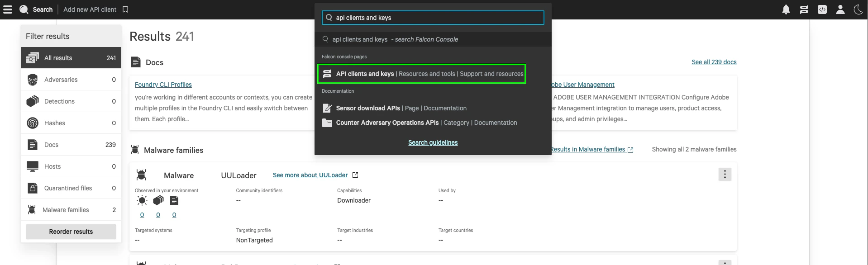Filter results by Malware families
This screenshot has height=265, width=868.
pyautogui.click(x=71, y=210)
